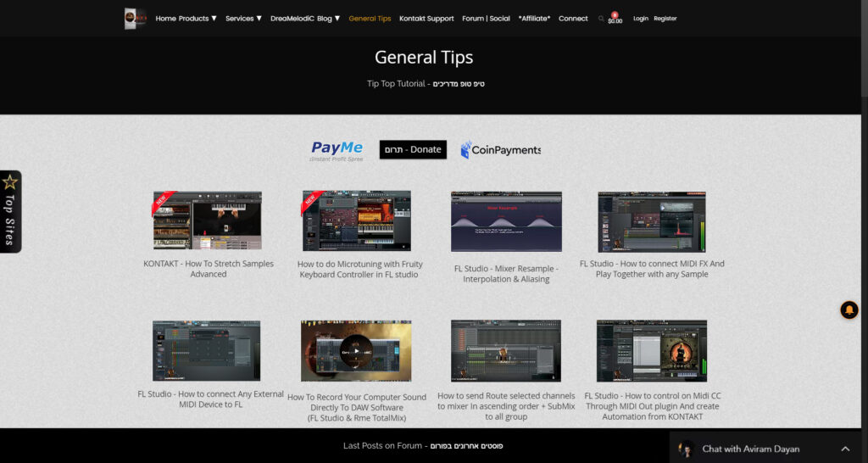Click 'How to do Microtuning with Fruity Keyboard Controller' title
Viewport: 868px width, 463px height.
359,269
